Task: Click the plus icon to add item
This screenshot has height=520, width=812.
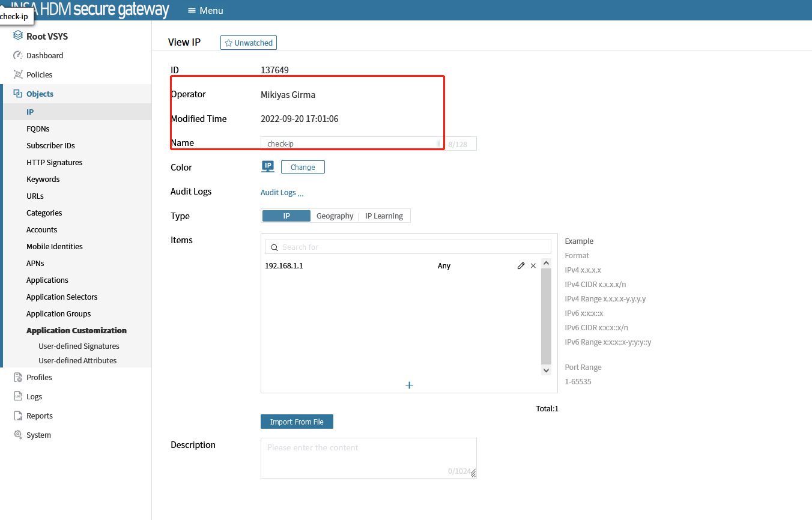Action: 410,385
